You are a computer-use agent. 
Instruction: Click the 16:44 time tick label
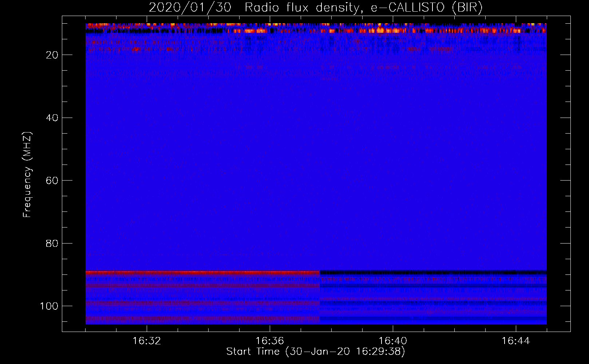516,341
